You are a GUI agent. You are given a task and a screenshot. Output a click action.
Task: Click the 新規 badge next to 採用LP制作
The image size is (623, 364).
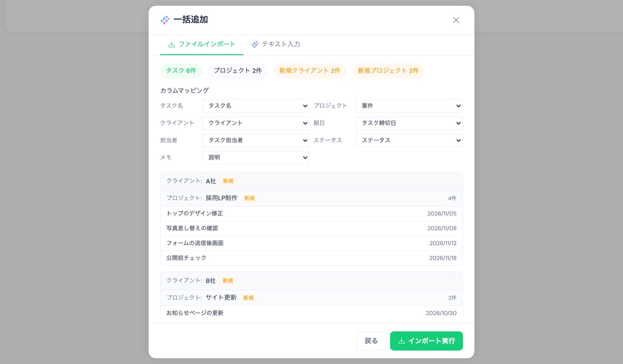coord(249,198)
